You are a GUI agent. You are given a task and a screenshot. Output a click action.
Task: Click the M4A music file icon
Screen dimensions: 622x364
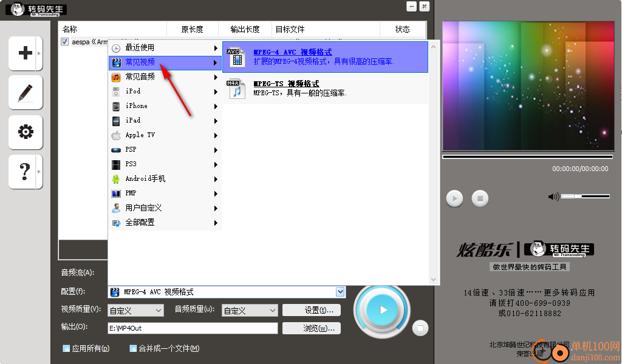[236, 89]
